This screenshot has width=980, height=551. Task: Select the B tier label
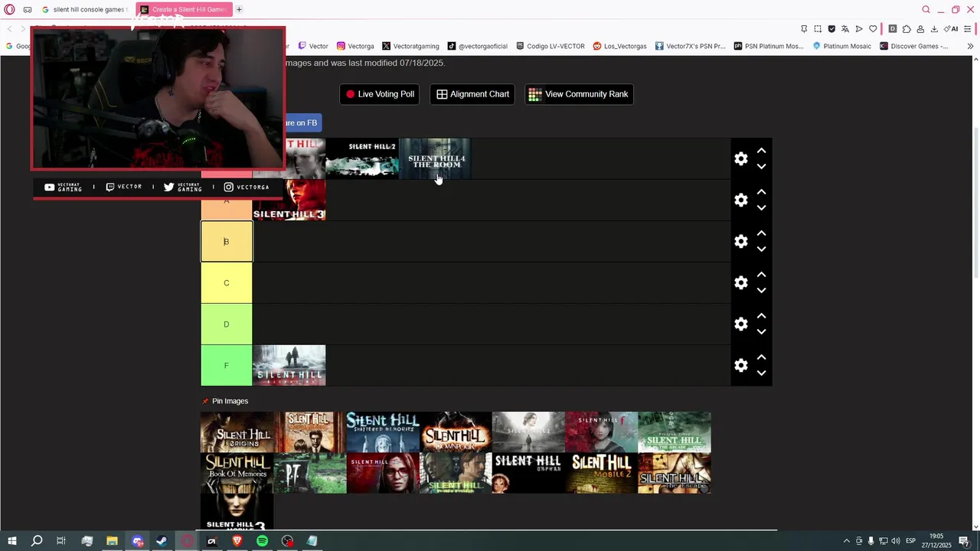pyautogui.click(x=227, y=242)
